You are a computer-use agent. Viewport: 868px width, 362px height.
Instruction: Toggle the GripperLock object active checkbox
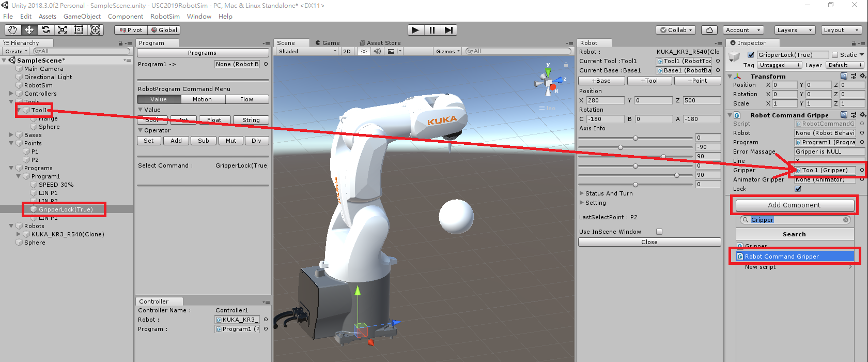tap(751, 55)
